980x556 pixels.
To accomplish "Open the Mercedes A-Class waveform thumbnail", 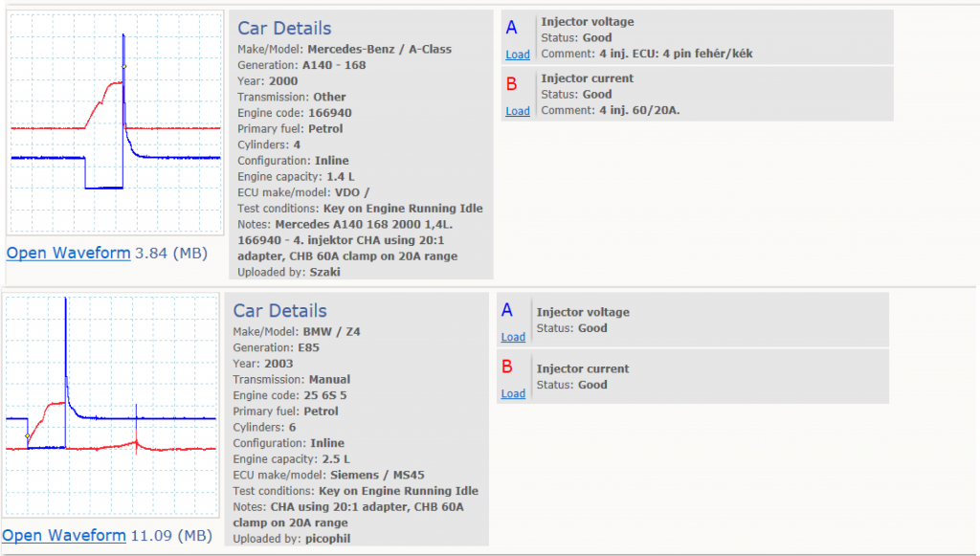I will point(115,123).
